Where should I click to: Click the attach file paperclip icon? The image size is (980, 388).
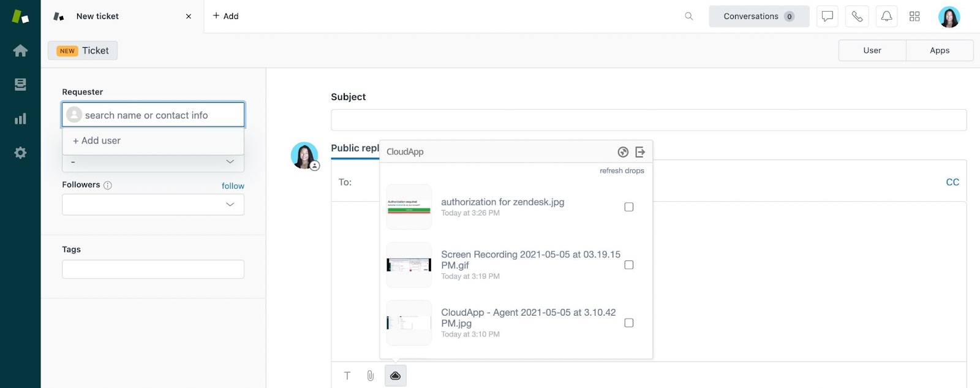[x=371, y=376]
